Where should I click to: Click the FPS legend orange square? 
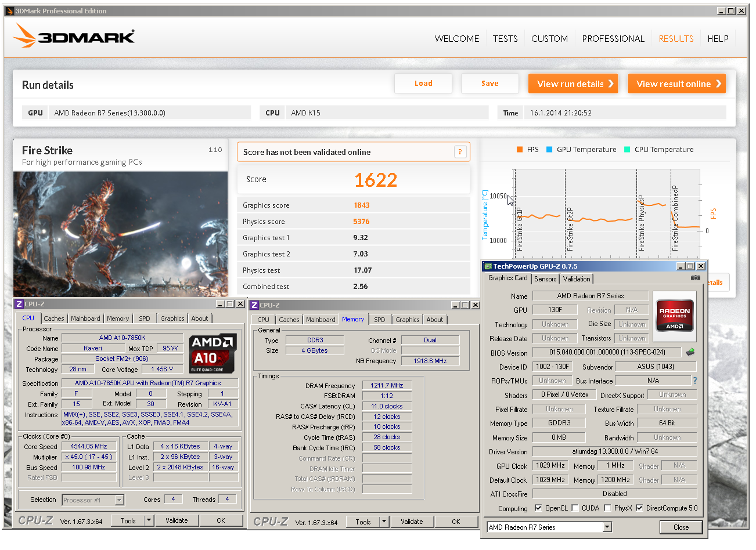pos(520,149)
